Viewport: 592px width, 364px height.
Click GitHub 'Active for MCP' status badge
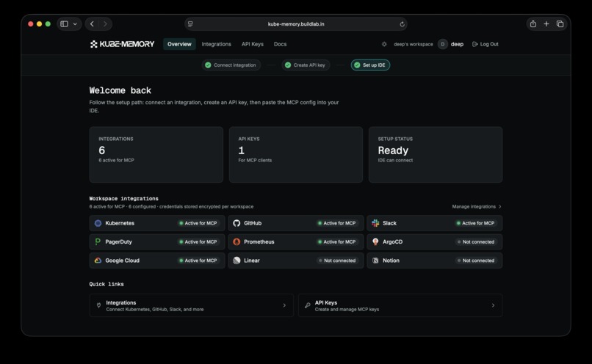point(337,223)
